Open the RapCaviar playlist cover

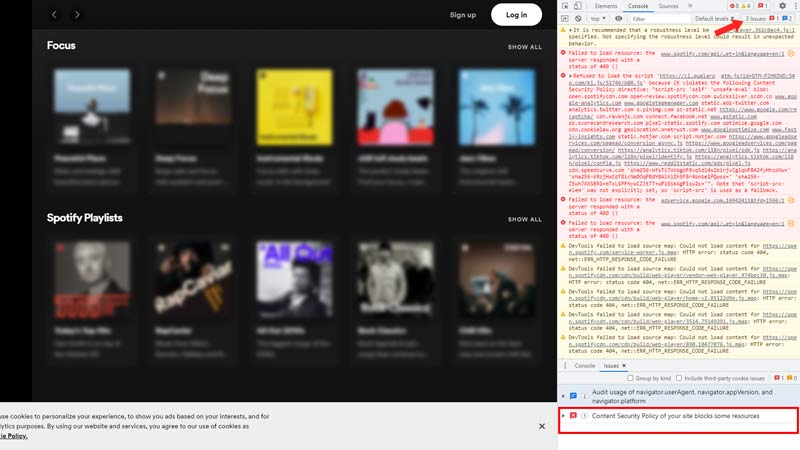193,280
